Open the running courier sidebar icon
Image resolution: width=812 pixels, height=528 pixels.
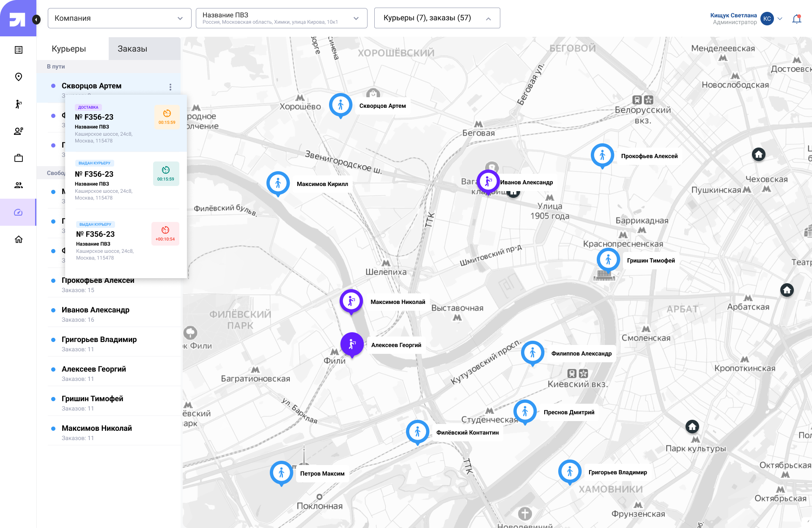point(19,104)
